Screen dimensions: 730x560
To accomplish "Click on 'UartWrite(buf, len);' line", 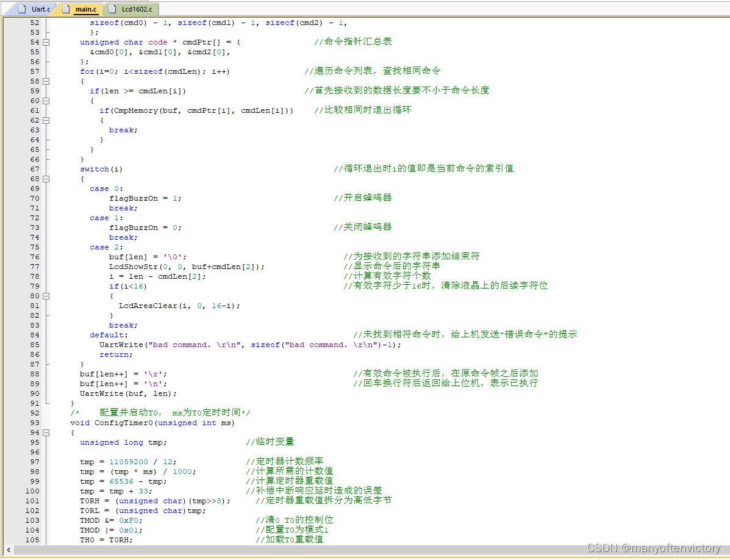I will click(128, 394).
